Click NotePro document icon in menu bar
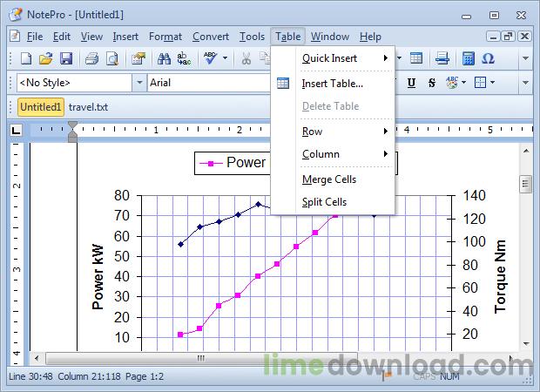 [x=15, y=36]
